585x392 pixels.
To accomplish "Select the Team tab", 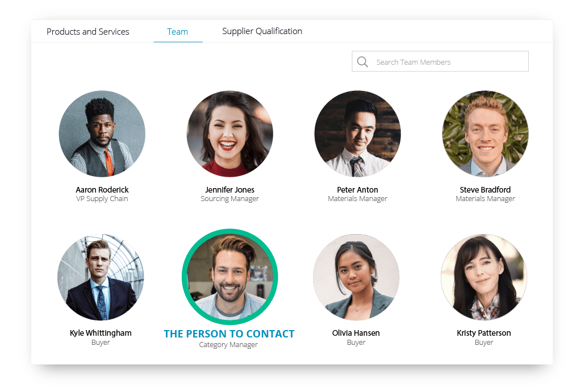I will [x=178, y=32].
